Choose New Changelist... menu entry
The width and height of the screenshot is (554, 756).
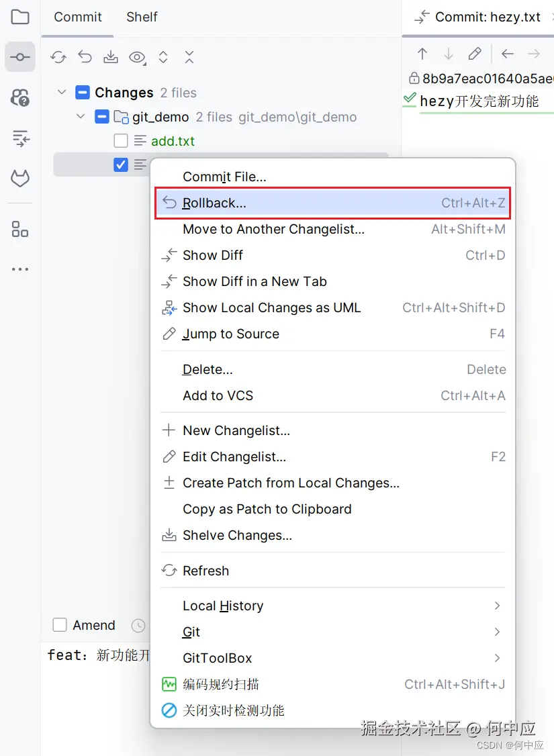(332, 430)
